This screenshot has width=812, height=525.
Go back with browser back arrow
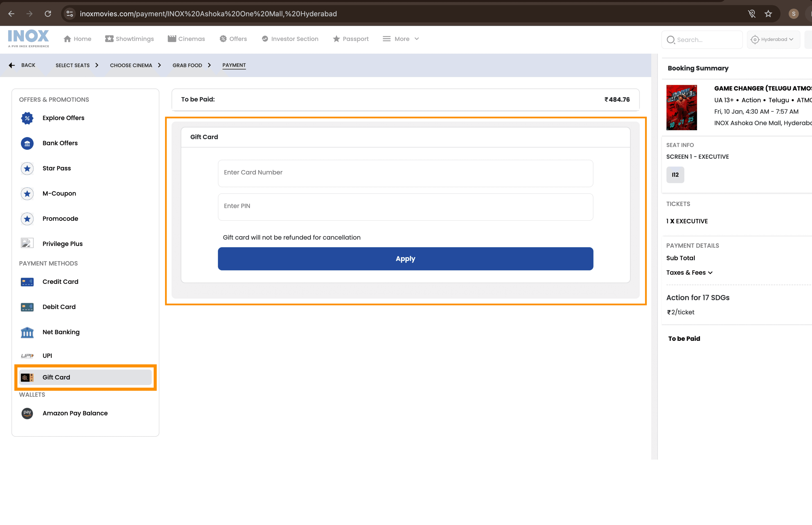tap(11, 14)
